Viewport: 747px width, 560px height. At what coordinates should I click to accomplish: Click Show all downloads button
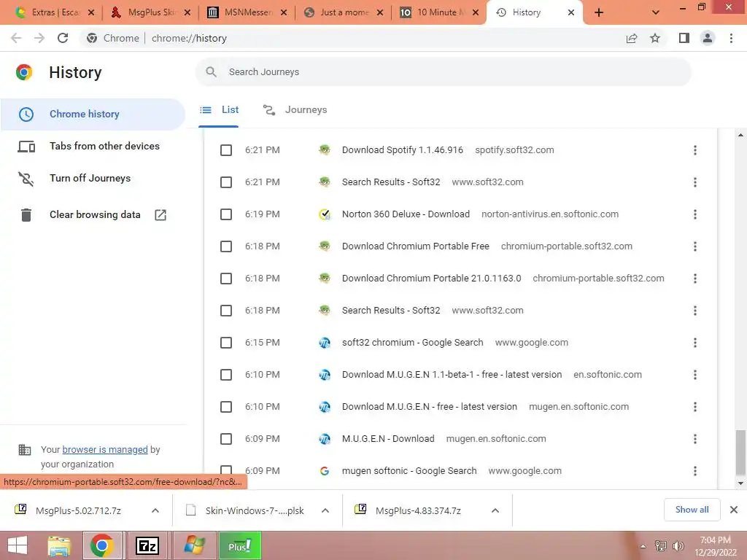pyautogui.click(x=692, y=510)
